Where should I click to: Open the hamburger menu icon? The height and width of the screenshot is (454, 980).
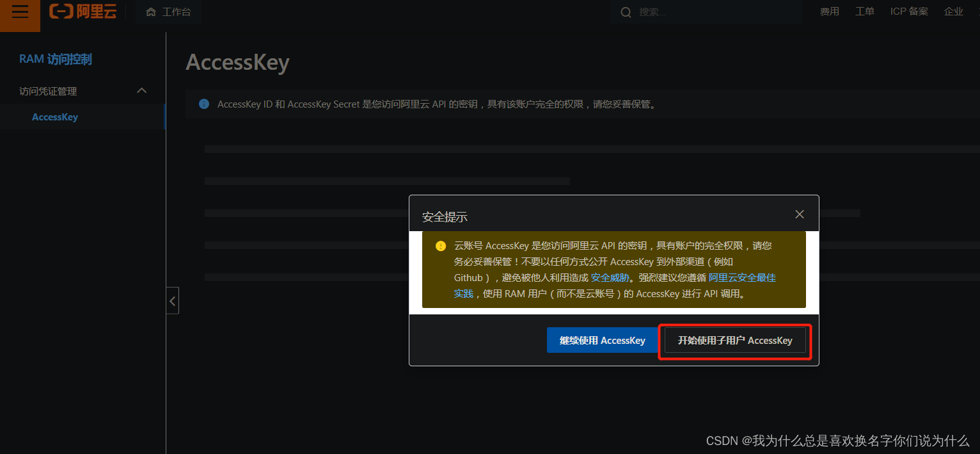click(20, 12)
